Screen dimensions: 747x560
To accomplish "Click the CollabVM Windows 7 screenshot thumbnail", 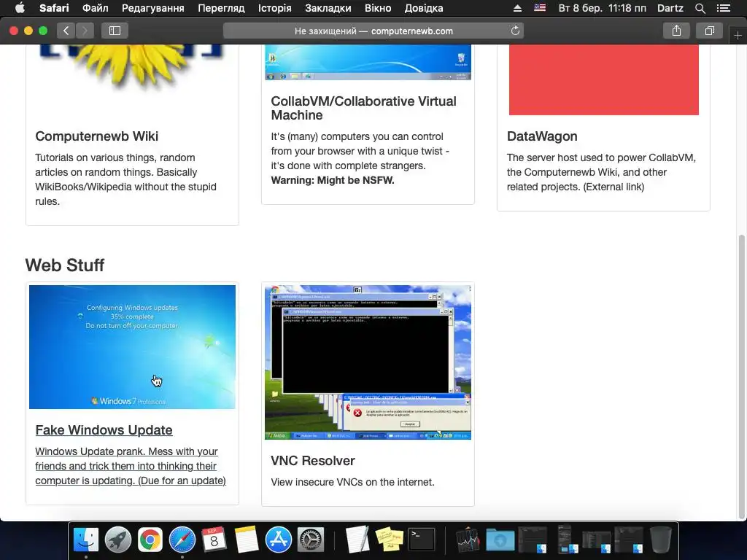I will pyautogui.click(x=368, y=63).
